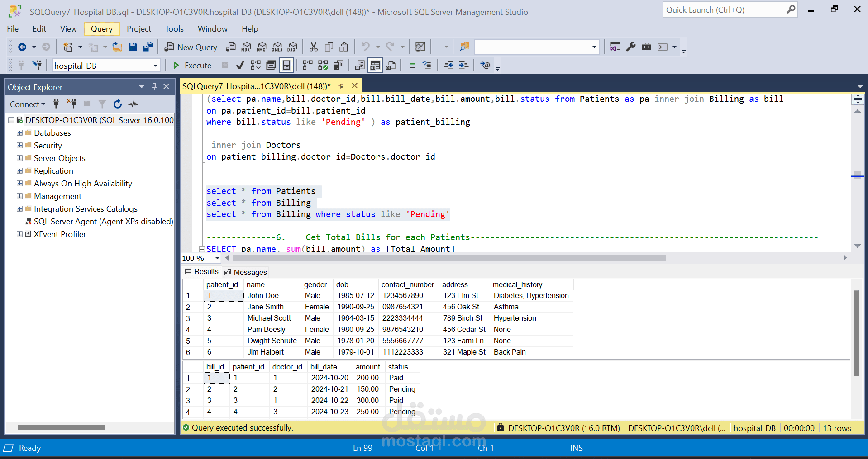Screen dimensions: 868x459
Task: Switch to the Results tab
Action: click(202, 272)
